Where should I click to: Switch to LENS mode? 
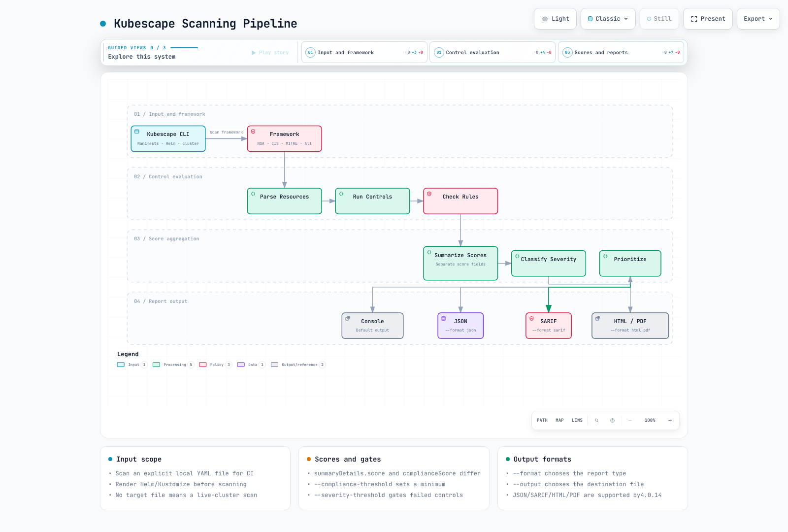(x=577, y=420)
